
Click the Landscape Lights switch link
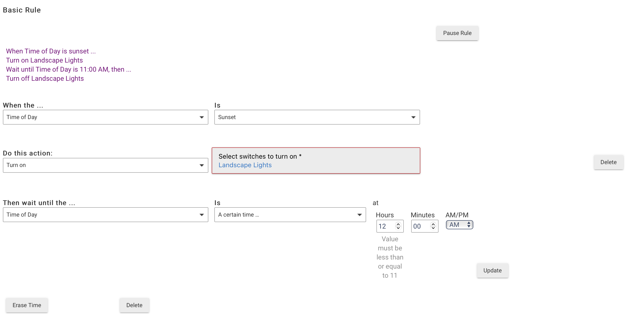coord(245,165)
